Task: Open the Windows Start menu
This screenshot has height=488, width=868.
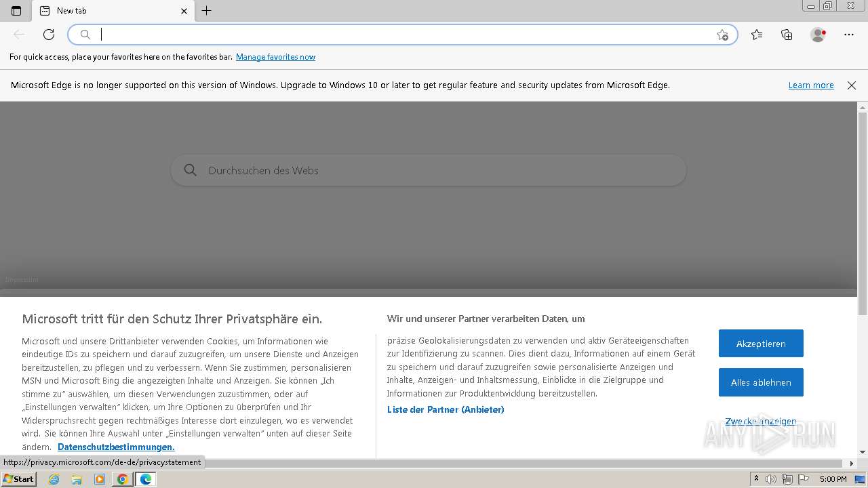Action: coord(18,479)
